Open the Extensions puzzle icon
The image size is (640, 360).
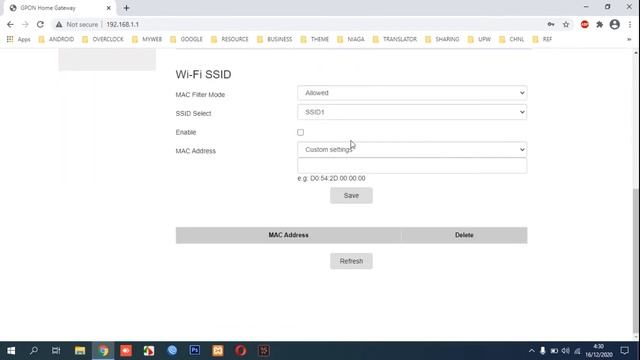(x=600, y=24)
